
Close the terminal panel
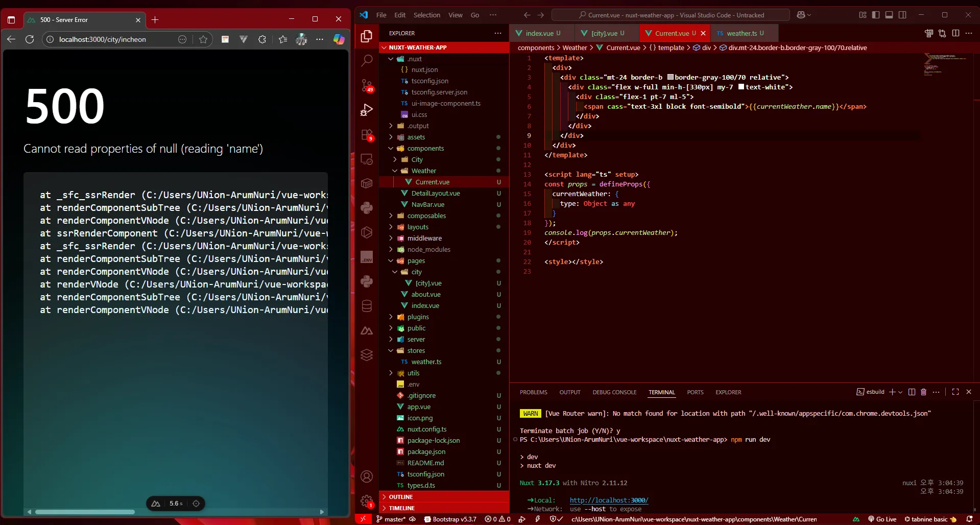pos(969,392)
